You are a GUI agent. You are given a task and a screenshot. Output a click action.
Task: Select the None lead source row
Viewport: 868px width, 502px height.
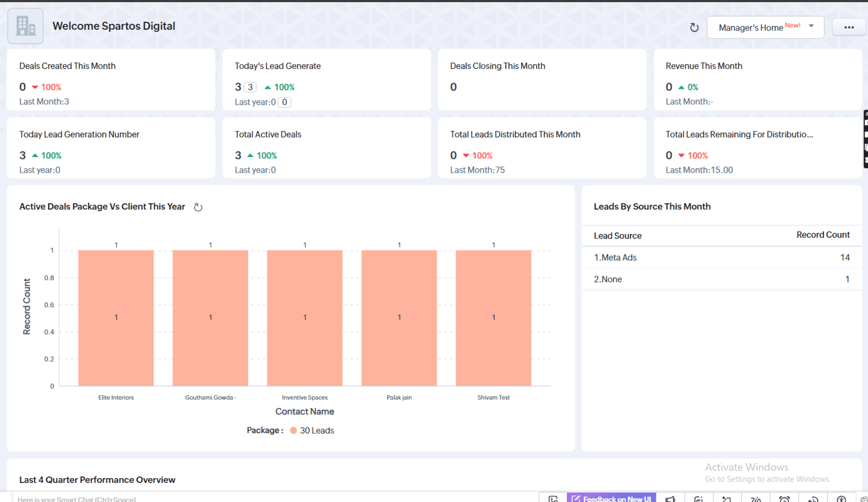(722, 279)
